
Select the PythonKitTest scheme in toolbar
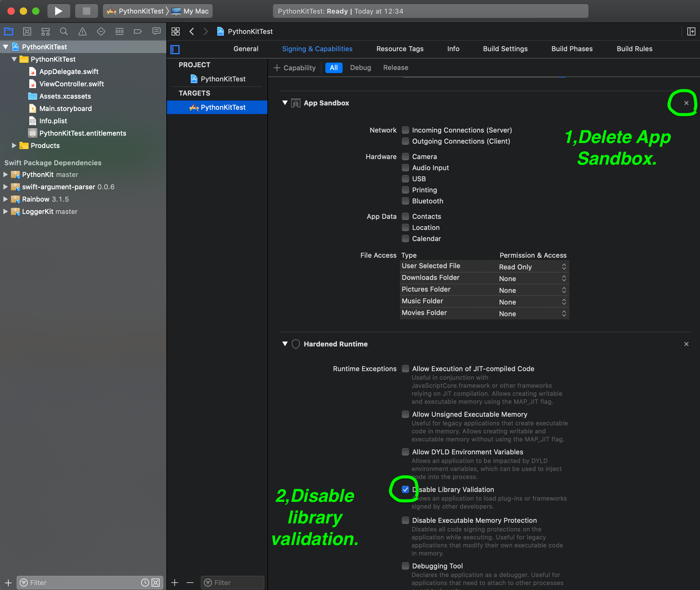click(x=135, y=11)
